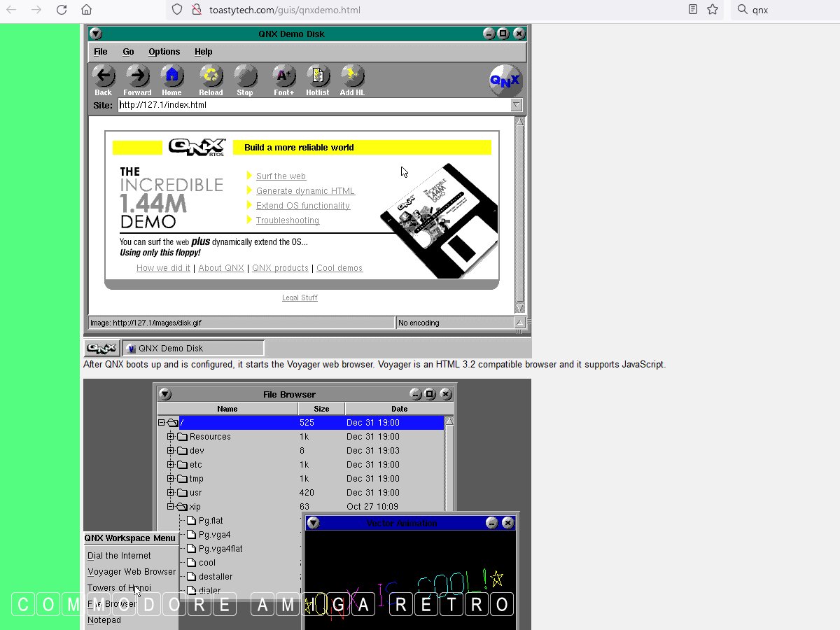Open the Hotlist icon in Voyager
The image size is (840, 630).
click(x=317, y=76)
